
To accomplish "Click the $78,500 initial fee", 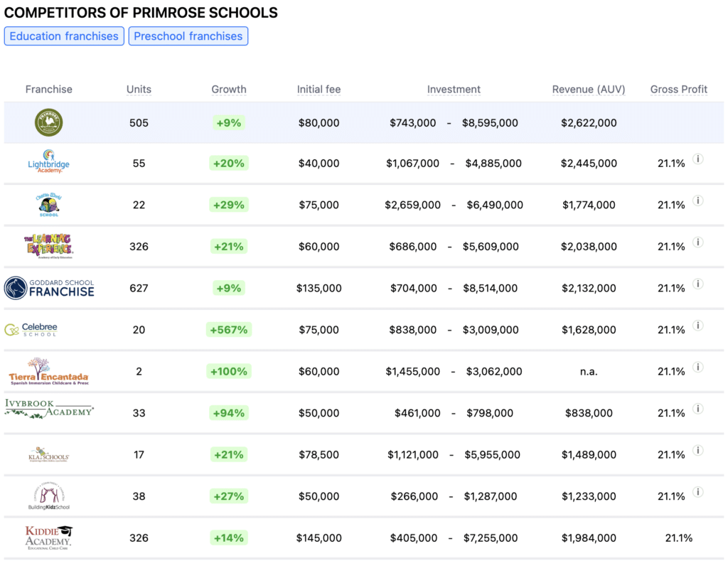I will [x=319, y=454].
